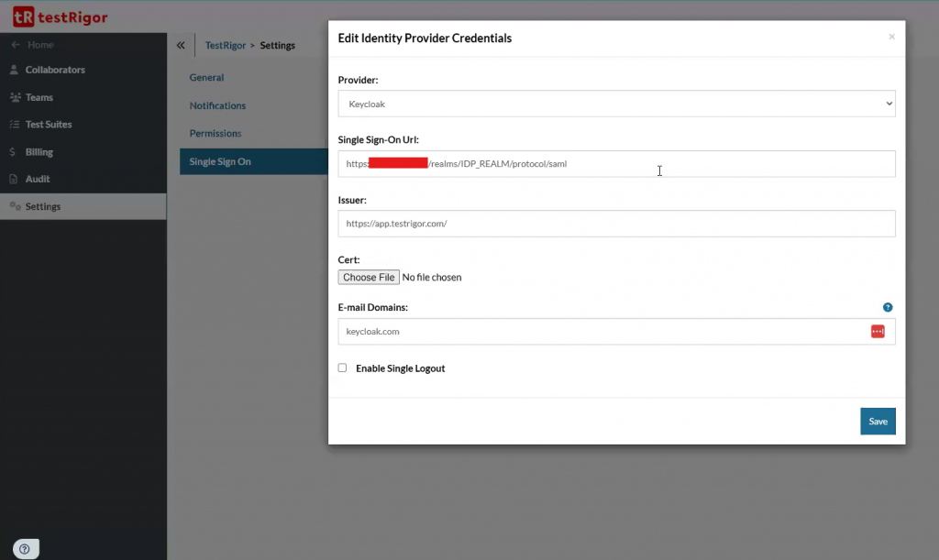The width and height of the screenshot is (939, 560).
Task: Enable the Single Logout checkbox
Action: point(343,368)
